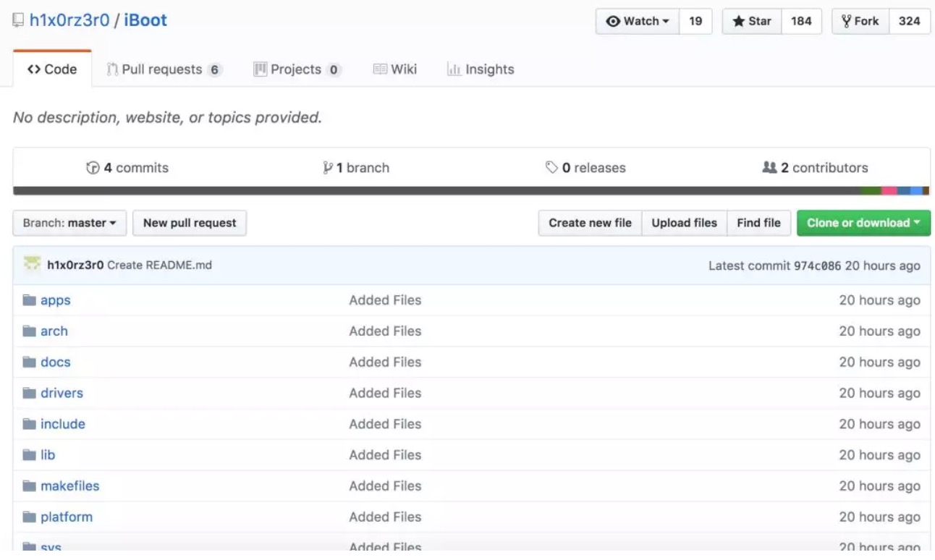Click Added Files message in apps row
Screen dimensions: 935x560
pos(385,300)
